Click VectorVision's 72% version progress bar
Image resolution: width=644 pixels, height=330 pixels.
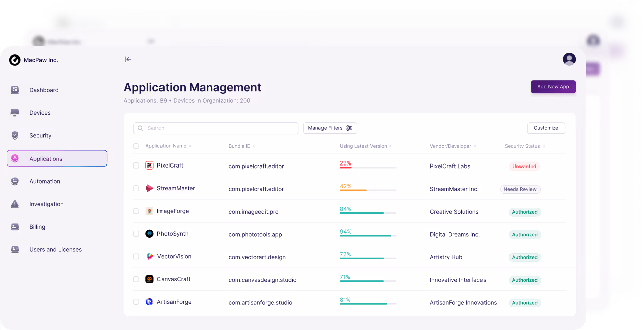click(368, 258)
